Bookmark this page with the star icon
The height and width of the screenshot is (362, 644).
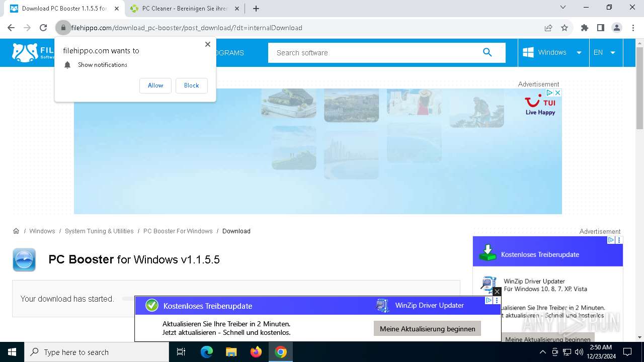coord(565,28)
